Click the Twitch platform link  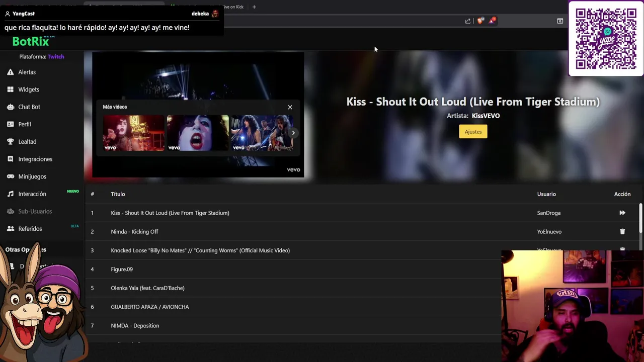pos(56,57)
